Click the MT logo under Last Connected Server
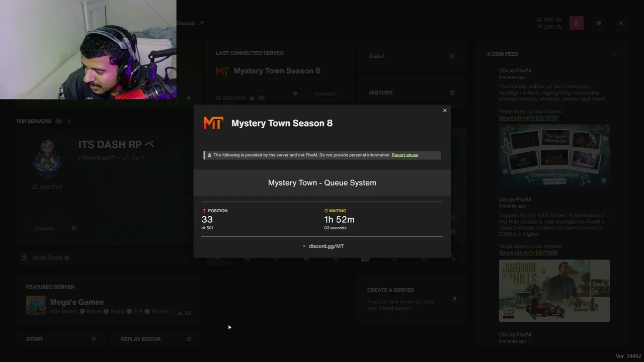644x362 pixels. [x=222, y=71]
